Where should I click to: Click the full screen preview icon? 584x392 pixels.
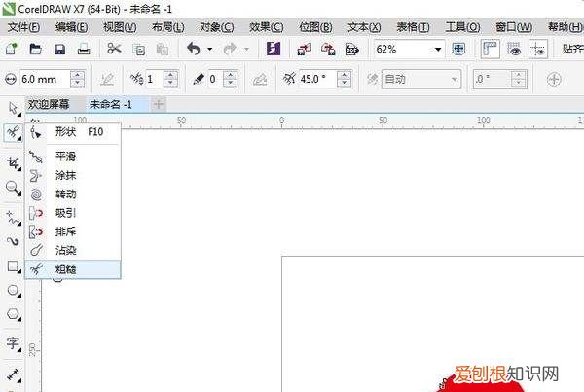point(458,49)
